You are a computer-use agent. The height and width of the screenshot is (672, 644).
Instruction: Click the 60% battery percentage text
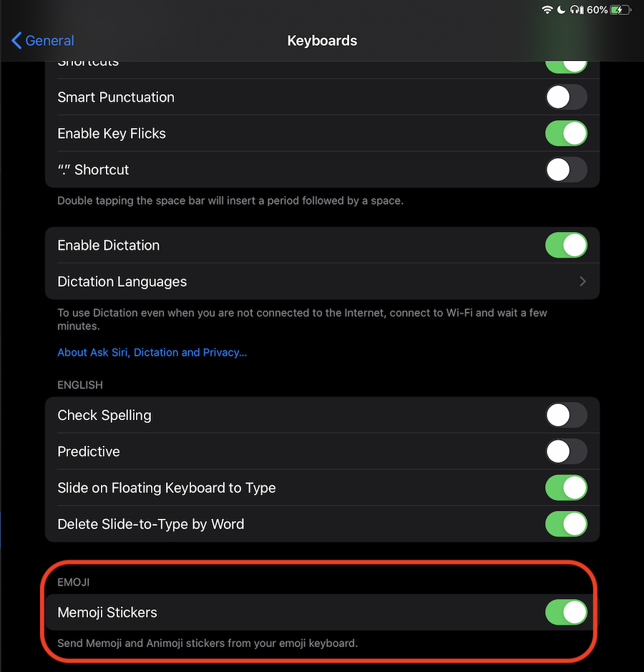(x=597, y=10)
